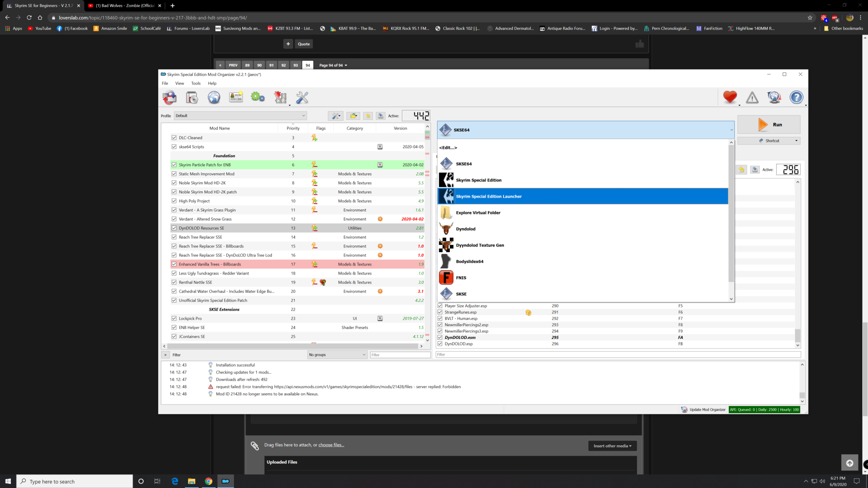The image size is (868, 488).
Task: Select the FNIS executable entry
Action: 583,278
